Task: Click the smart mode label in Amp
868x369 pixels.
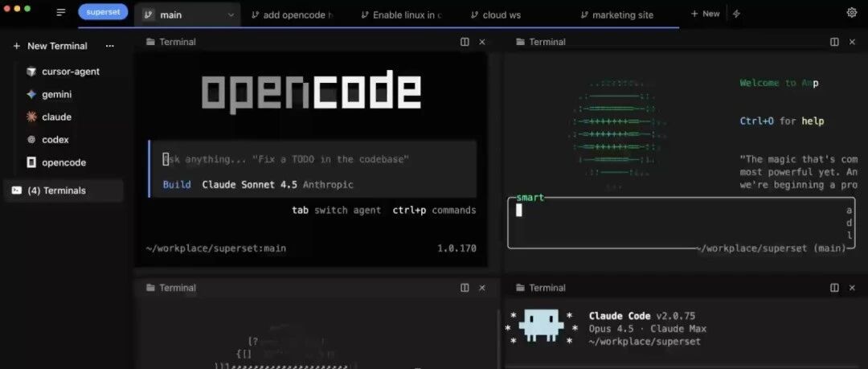Action: (530, 197)
